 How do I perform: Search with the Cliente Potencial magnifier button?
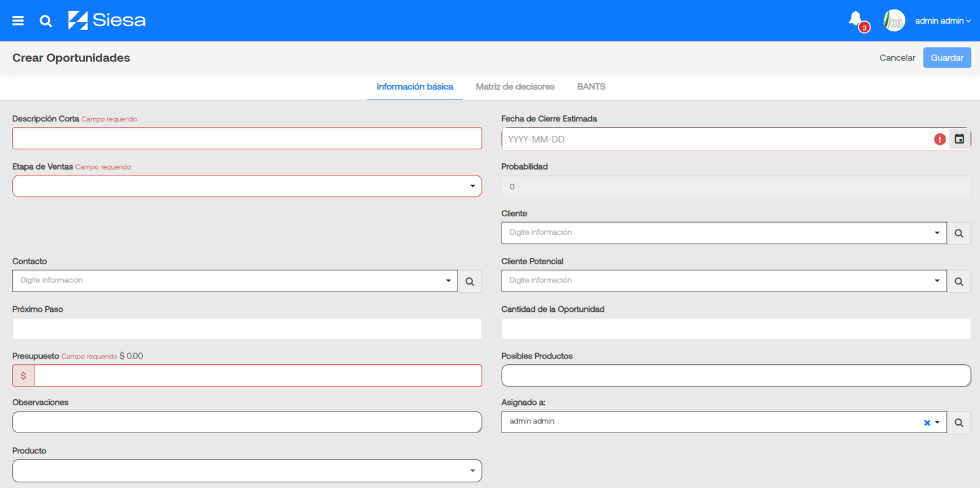click(959, 281)
